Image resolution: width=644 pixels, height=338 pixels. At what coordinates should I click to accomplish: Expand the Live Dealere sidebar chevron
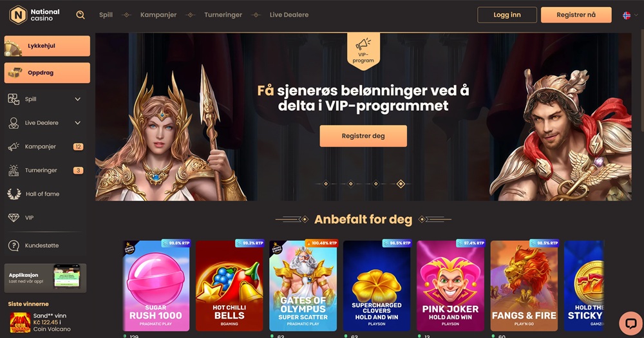tap(78, 123)
